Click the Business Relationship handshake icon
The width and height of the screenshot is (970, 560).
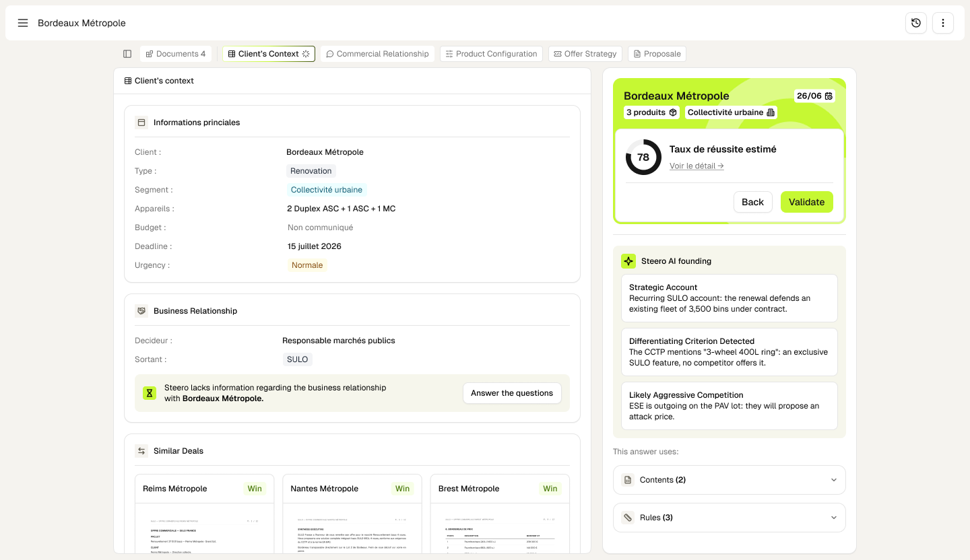tap(141, 311)
